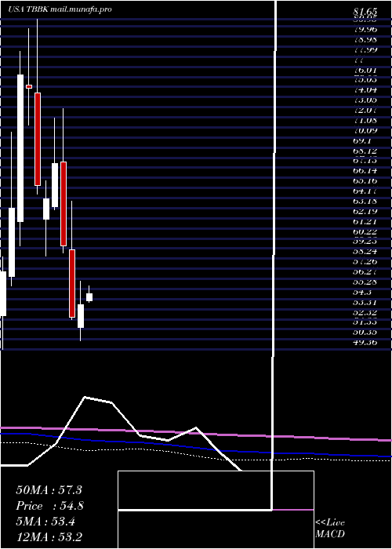Select the 62.19 price axis label
392x549 pixels.
pyautogui.click(x=365, y=212)
